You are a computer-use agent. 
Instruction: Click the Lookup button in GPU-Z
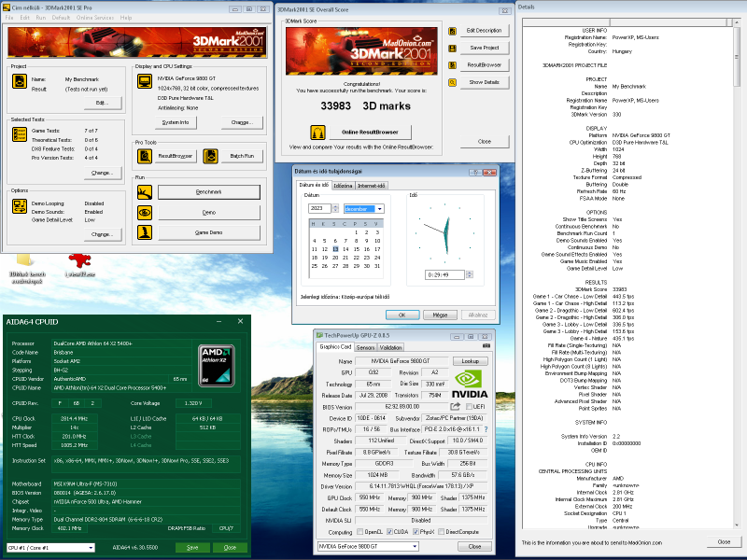[x=471, y=361]
